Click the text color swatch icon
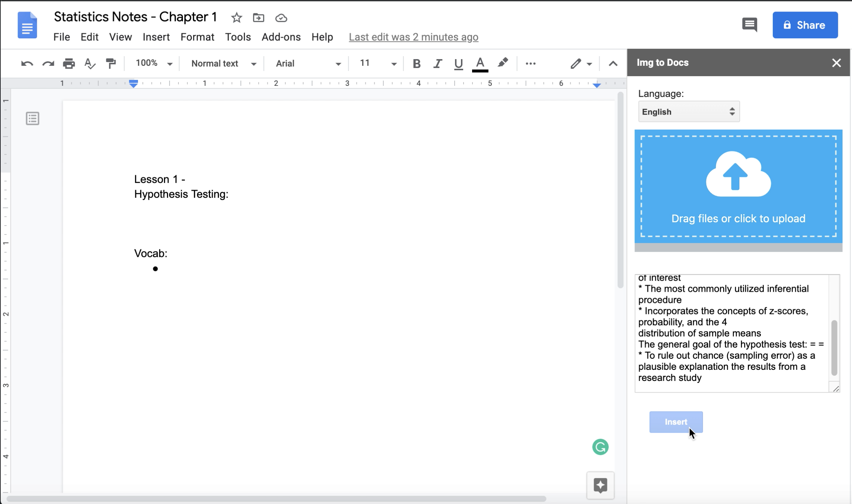Screen dimensions: 852x504 (x=480, y=63)
